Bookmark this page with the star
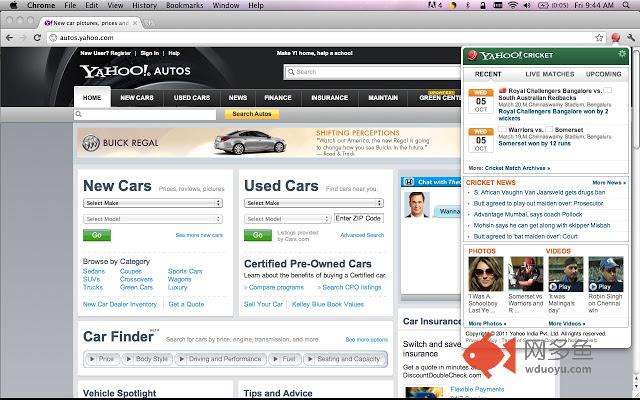This screenshot has height=400, width=640. pos(599,38)
